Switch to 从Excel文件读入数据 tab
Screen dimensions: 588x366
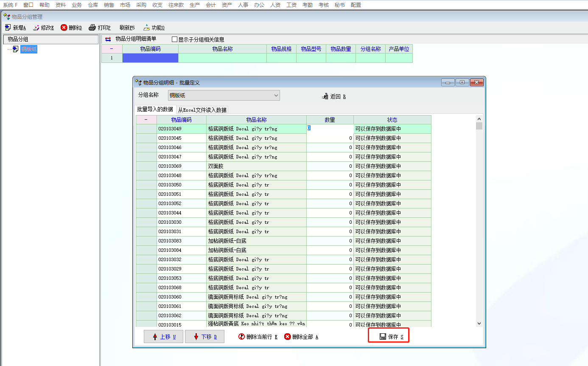(202, 110)
